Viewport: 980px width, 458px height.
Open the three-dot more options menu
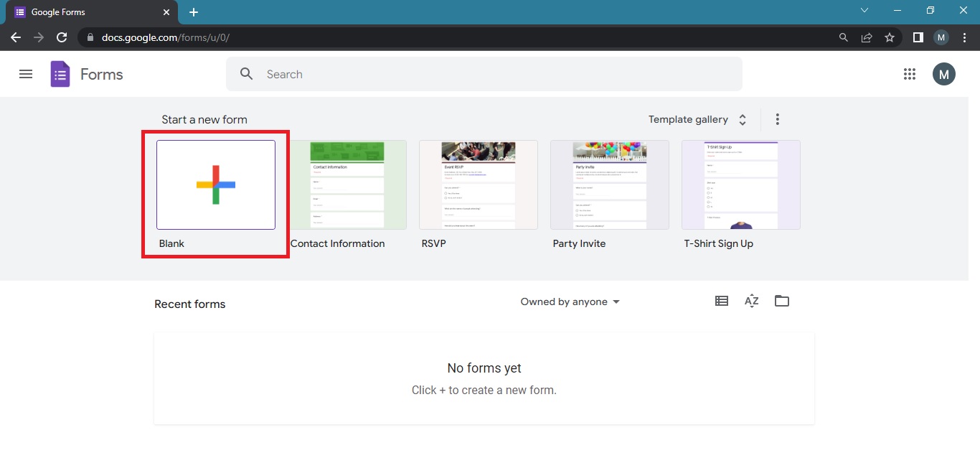point(778,120)
